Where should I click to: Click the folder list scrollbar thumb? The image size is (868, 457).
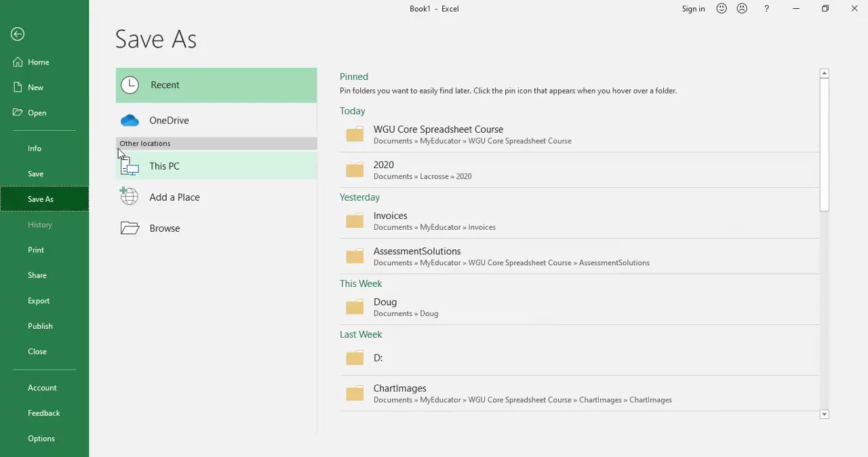click(825, 144)
